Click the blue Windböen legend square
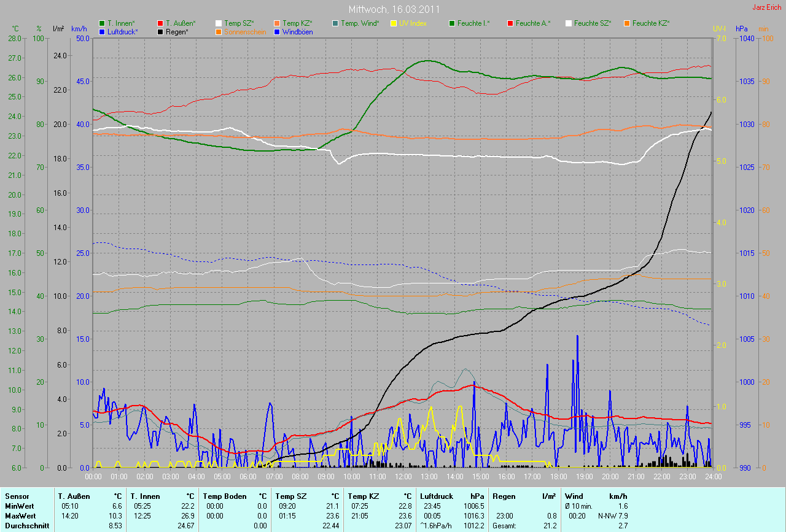Viewport: 786px width, 532px height. coord(278,31)
